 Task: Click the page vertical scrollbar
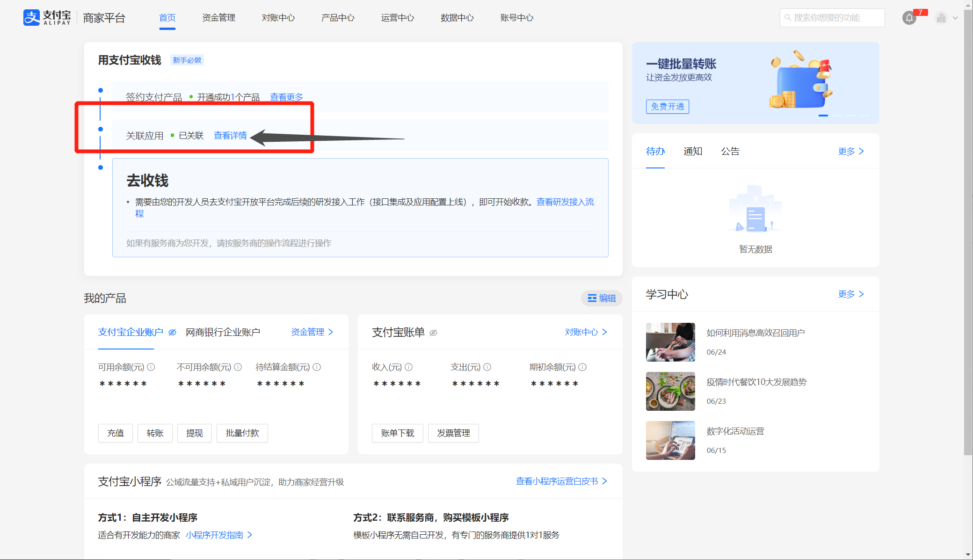[968, 233]
